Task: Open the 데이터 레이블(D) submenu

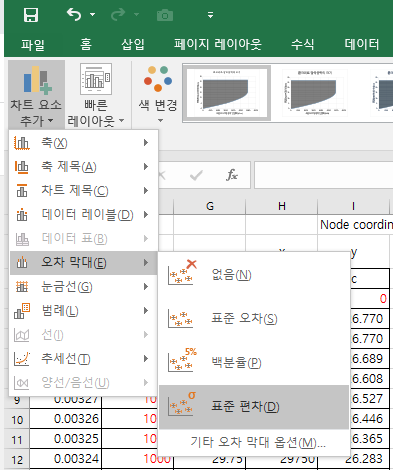Action: click(x=83, y=215)
